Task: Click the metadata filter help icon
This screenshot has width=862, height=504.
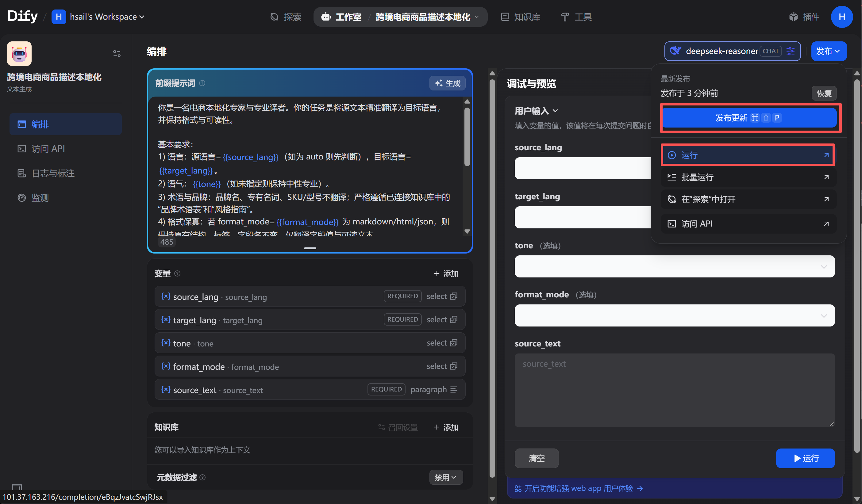Action: (x=202, y=477)
